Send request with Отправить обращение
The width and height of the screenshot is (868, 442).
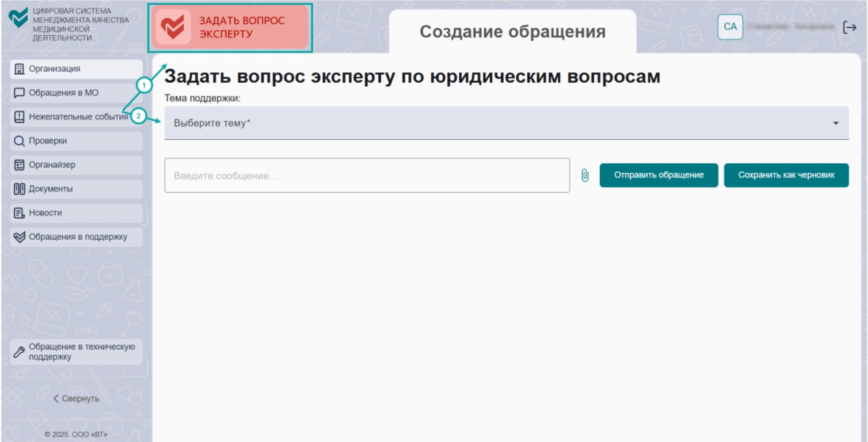click(658, 175)
